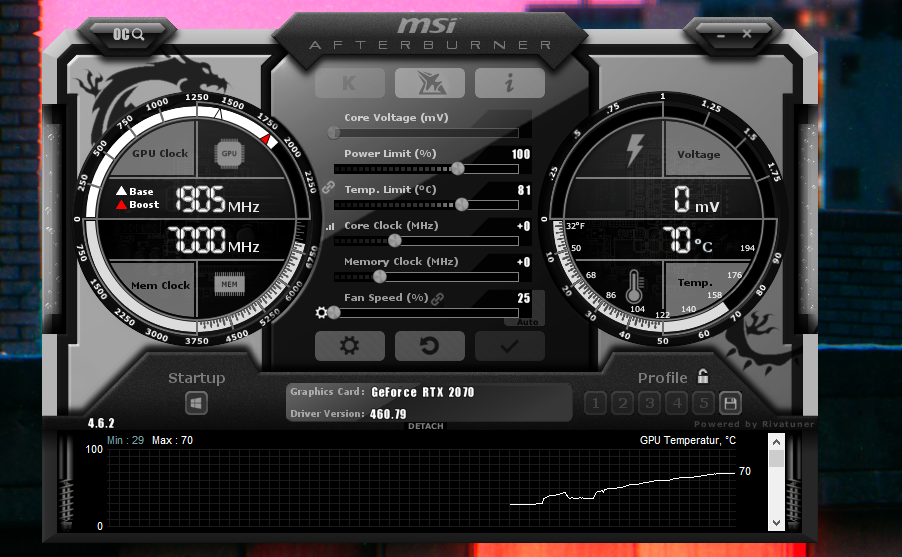902x557 pixels.
Task: Click the 1905 MHz GPU clock readout
Action: coord(217,200)
